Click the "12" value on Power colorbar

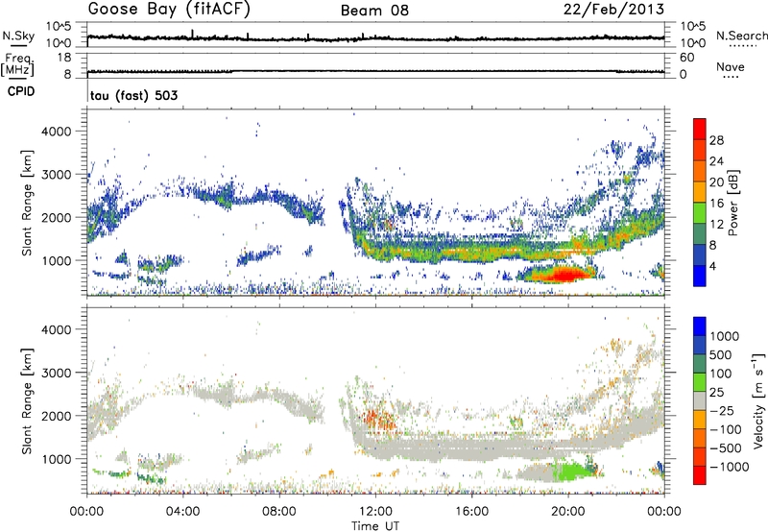tap(716, 225)
